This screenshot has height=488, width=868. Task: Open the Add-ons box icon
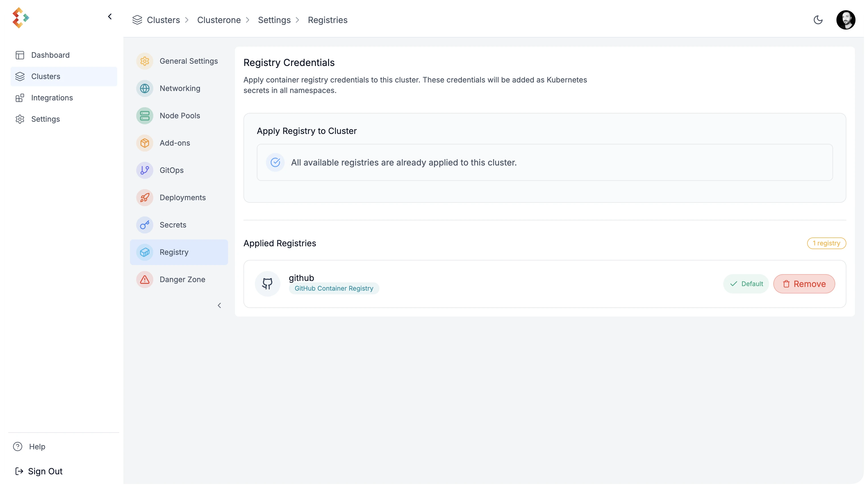[x=144, y=143]
